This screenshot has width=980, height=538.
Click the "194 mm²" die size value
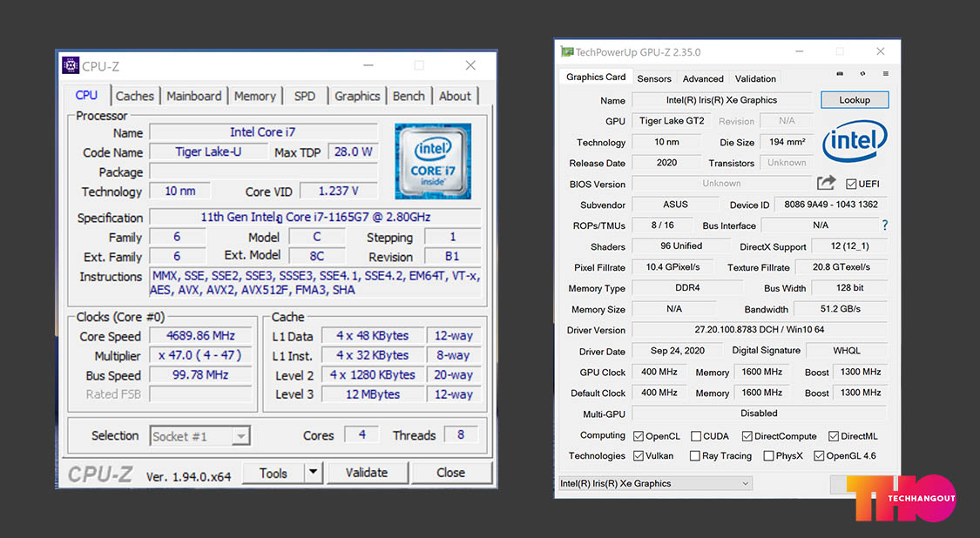pyautogui.click(x=787, y=142)
